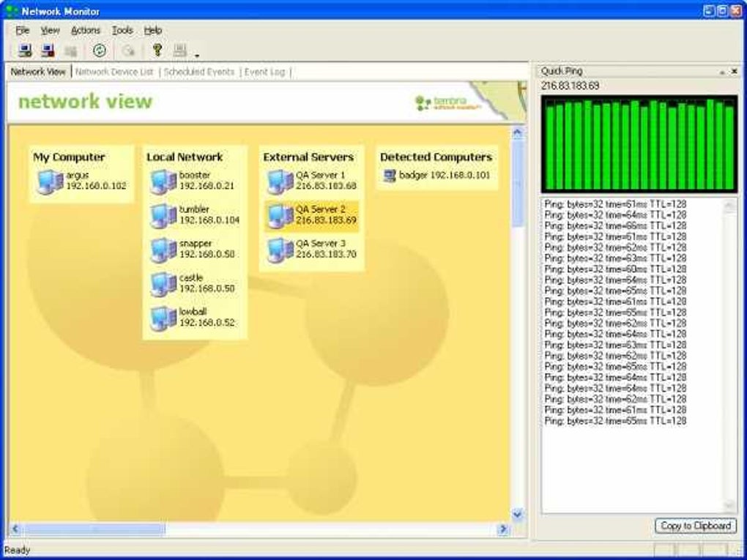The image size is (747, 560).
Task: Click the yellow question mark help icon
Action: 157,50
